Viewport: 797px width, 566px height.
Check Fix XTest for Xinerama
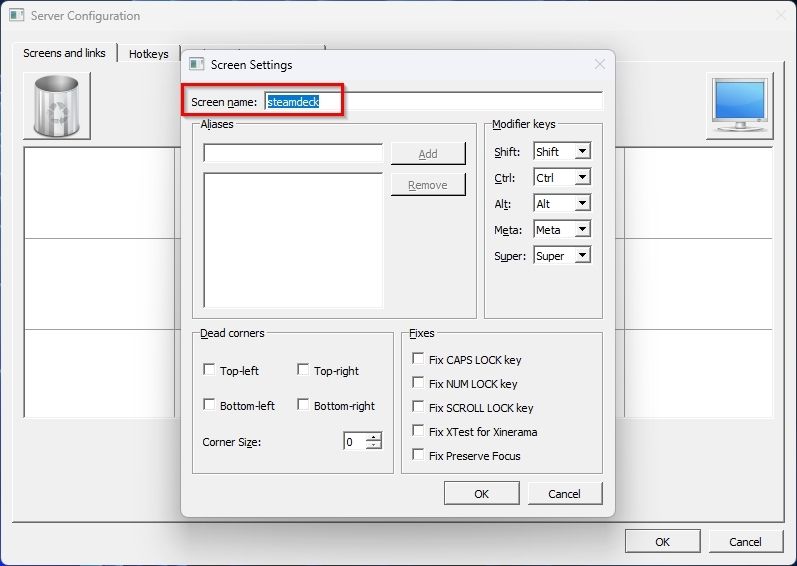point(418,431)
